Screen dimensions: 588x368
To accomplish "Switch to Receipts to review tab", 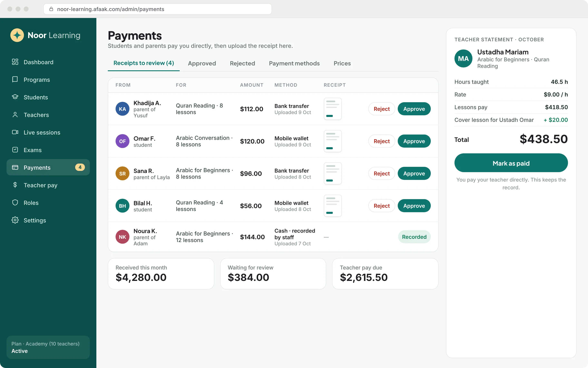I will coord(144,63).
